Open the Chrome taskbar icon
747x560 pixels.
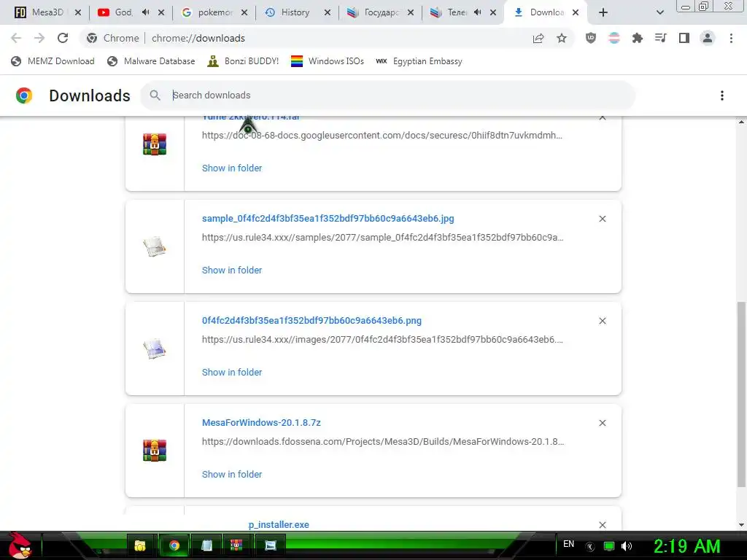tap(174, 545)
